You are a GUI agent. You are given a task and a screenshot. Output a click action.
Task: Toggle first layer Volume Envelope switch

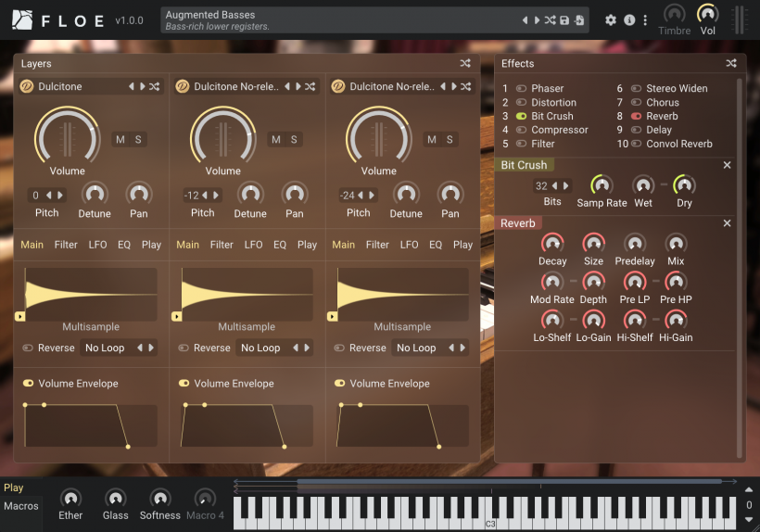pos(28,384)
